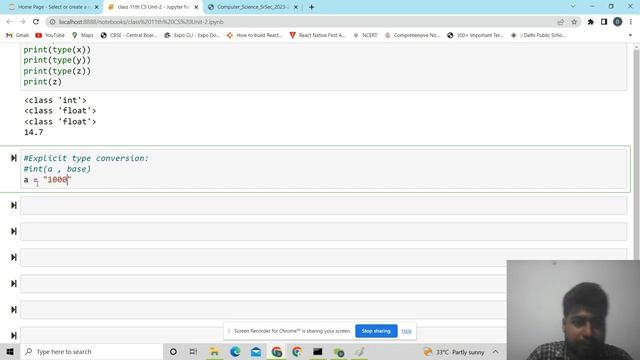This screenshot has height=360, width=640.
Task: Open Cortana circle on taskbar
Action: 173,351
